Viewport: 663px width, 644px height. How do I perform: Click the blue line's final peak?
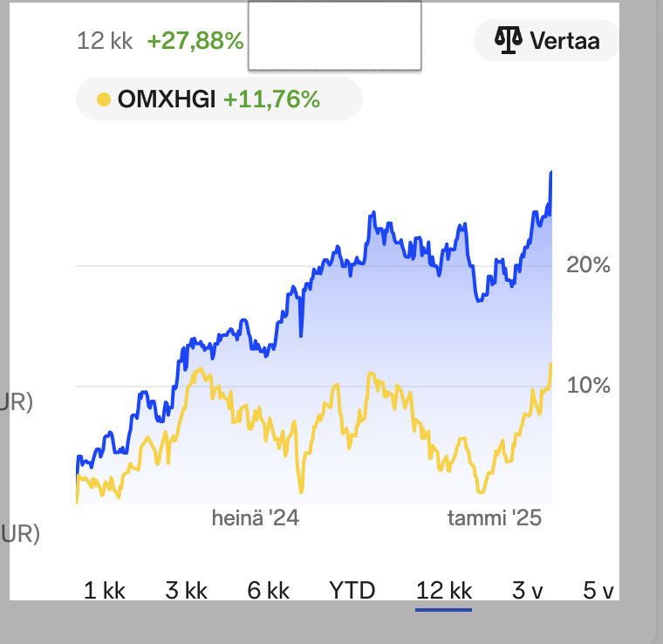click(551, 174)
